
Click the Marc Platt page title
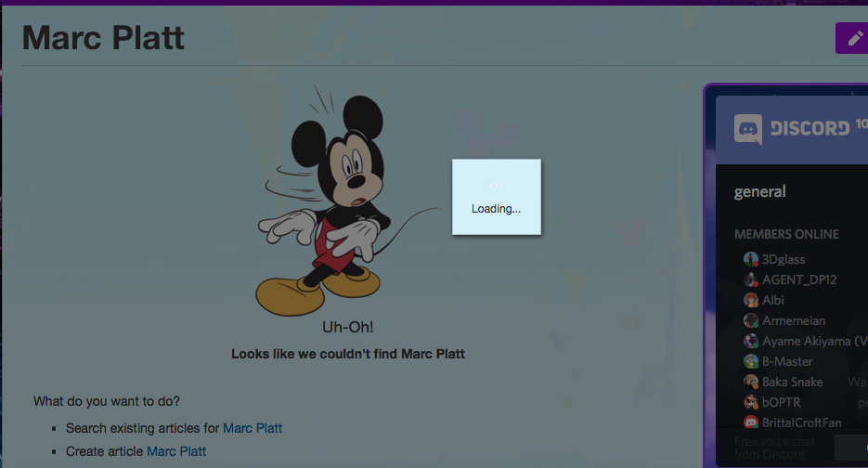pyautogui.click(x=103, y=38)
